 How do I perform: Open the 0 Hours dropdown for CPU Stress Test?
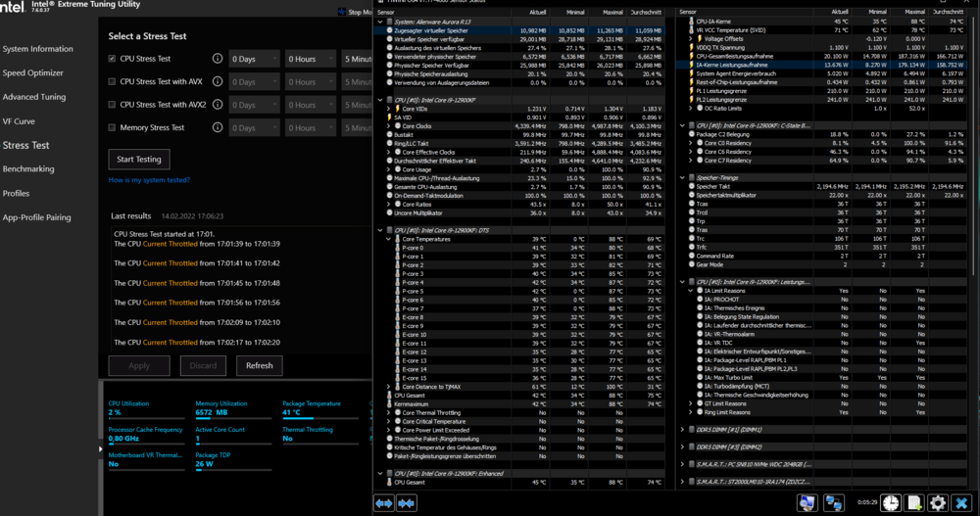[312, 59]
